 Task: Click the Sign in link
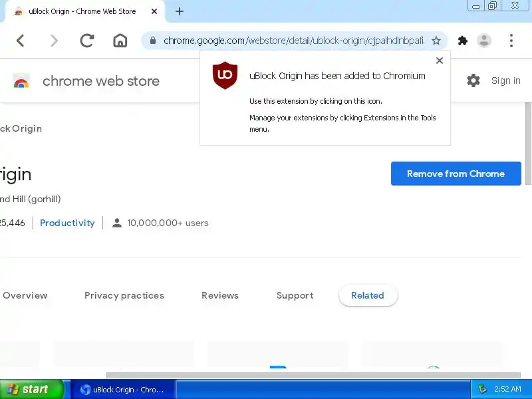(x=506, y=80)
